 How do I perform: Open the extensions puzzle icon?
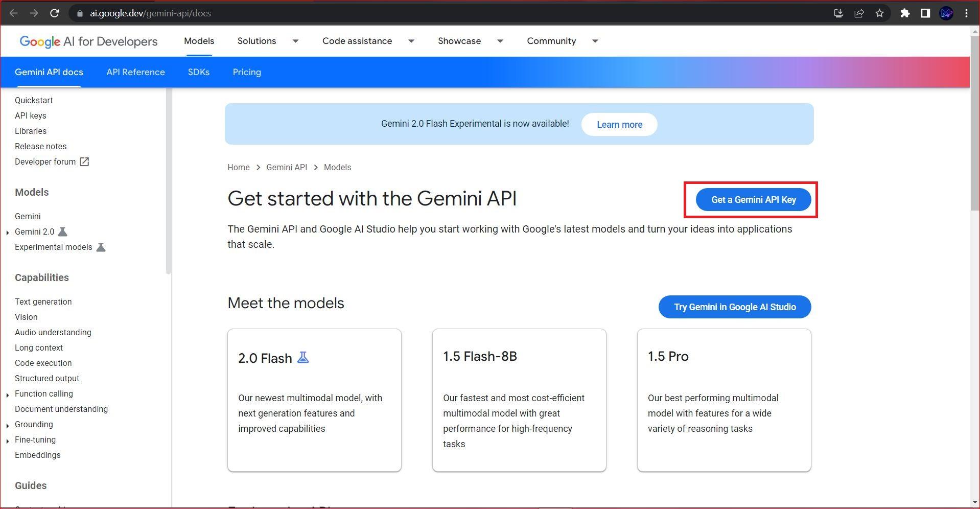tap(905, 13)
